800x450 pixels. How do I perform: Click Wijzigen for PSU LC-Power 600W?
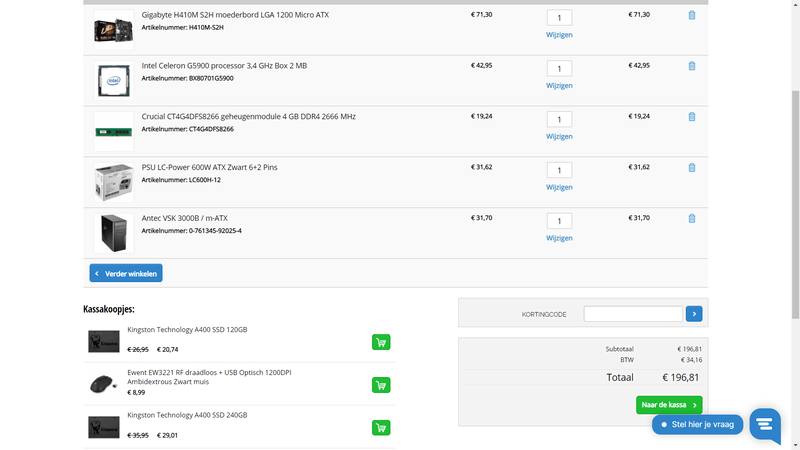coord(559,187)
